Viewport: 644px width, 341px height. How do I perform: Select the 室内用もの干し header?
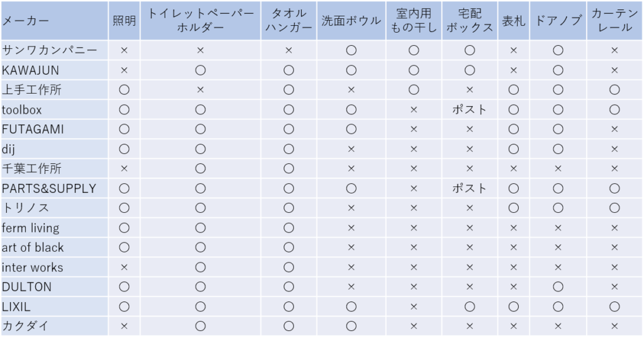click(414, 21)
